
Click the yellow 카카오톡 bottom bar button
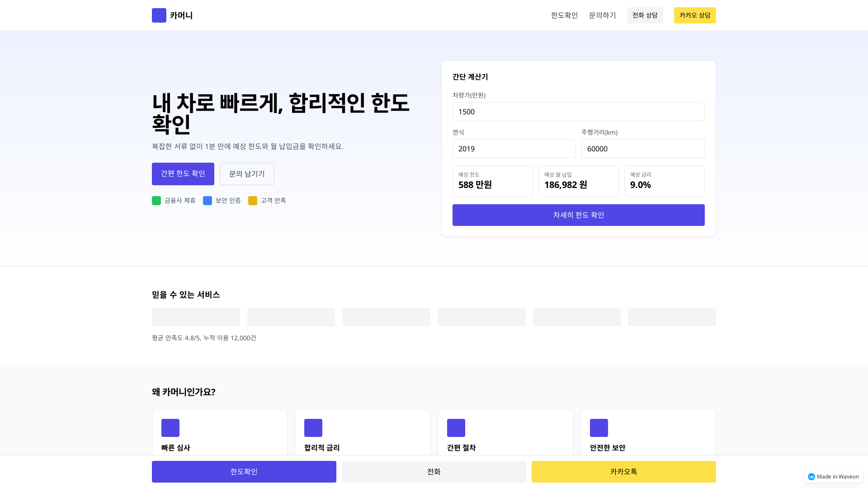pos(623,471)
